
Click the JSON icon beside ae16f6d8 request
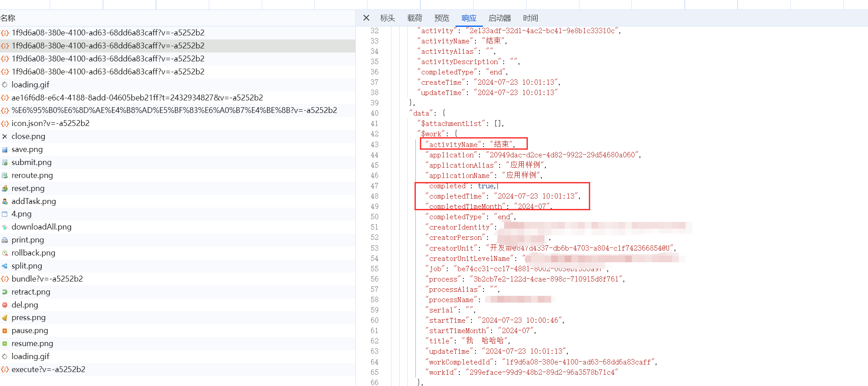(x=4, y=98)
